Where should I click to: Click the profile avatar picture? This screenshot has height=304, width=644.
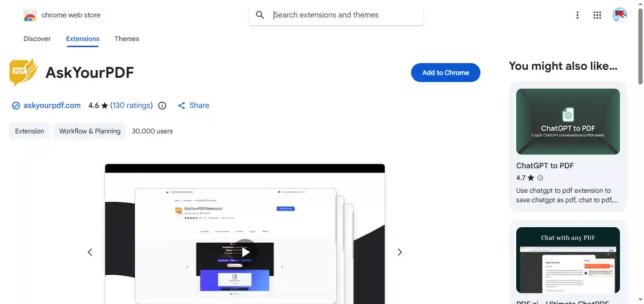620,15
